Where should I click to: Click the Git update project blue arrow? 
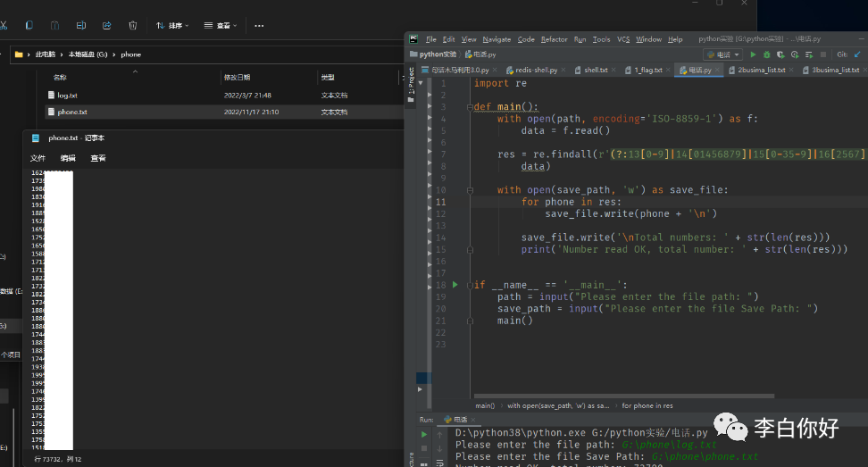[857, 54]
